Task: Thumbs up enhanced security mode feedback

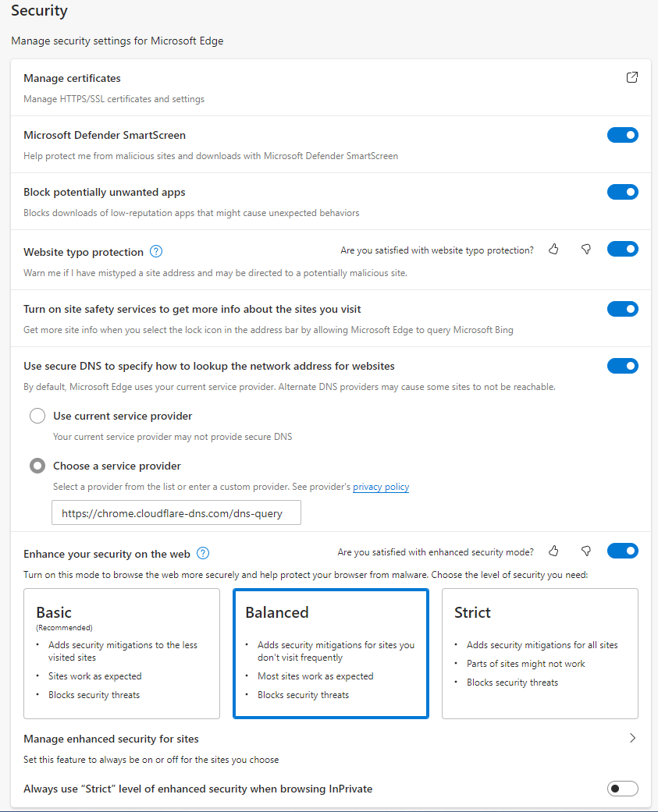Action: point(553,551)
